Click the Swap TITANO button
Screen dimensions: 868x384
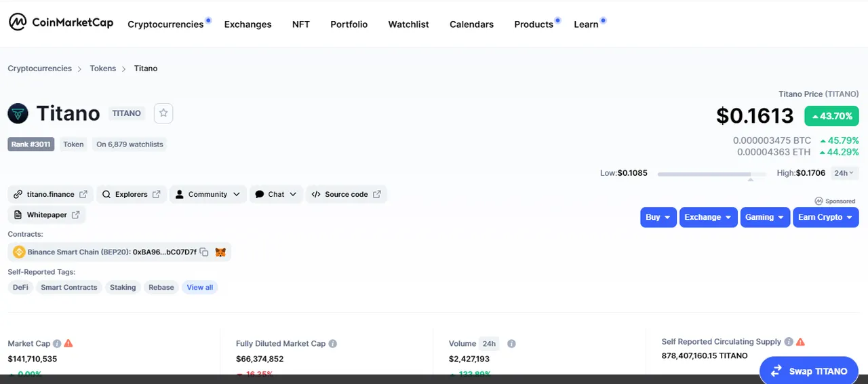pyautogui.click(x=809, y=371)
